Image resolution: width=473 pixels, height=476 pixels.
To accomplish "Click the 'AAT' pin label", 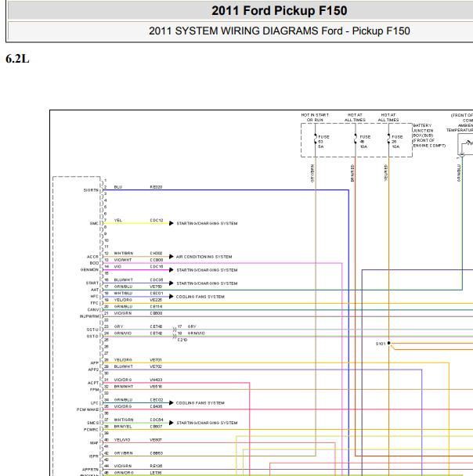I will pyautogui.click(x=95, y=290).
